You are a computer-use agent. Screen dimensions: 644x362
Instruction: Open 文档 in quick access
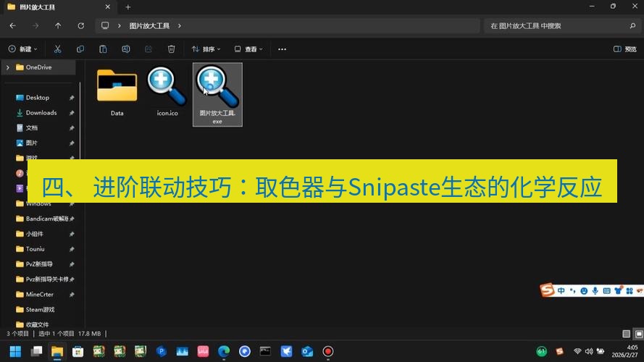(x=32, y=128)
